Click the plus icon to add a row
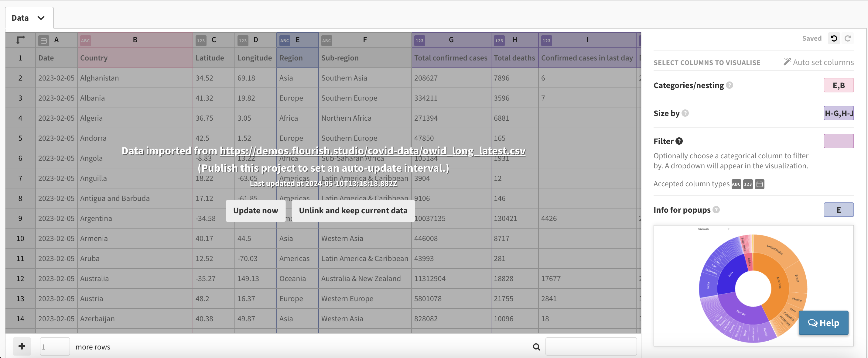This screenshot has width=868, height=358. 21,346
